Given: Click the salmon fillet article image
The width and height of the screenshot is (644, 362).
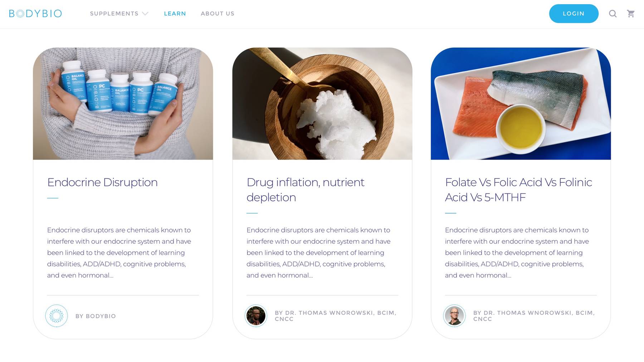Looking at the screenshot, I should (521, 104).
